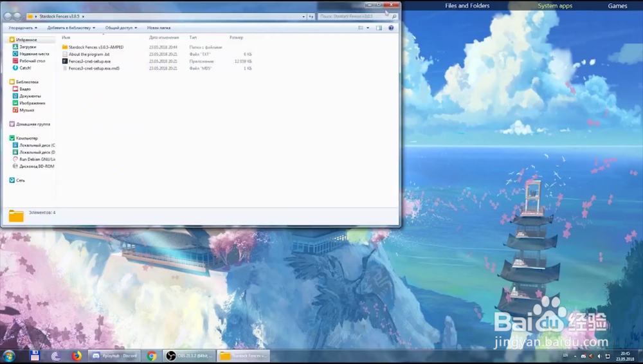Click the Fences3-cnet-setup.exe application icon
The width and height of the screenshot is (643, 364).
pos(65,61)
